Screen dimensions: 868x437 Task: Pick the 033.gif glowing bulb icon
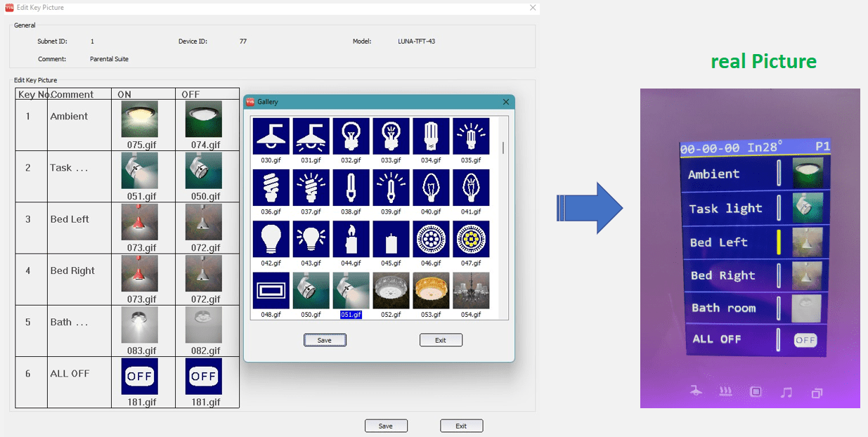[391, 136]
